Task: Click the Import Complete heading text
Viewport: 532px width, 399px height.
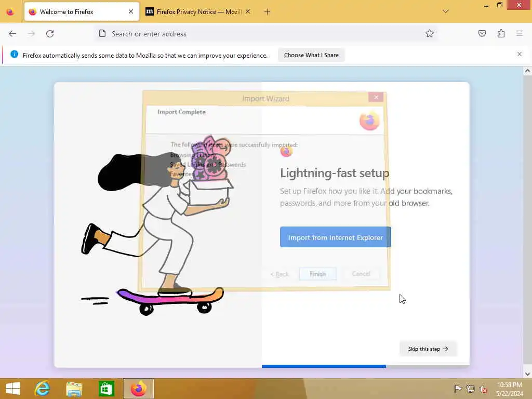Action: click(x=181, y=112)
